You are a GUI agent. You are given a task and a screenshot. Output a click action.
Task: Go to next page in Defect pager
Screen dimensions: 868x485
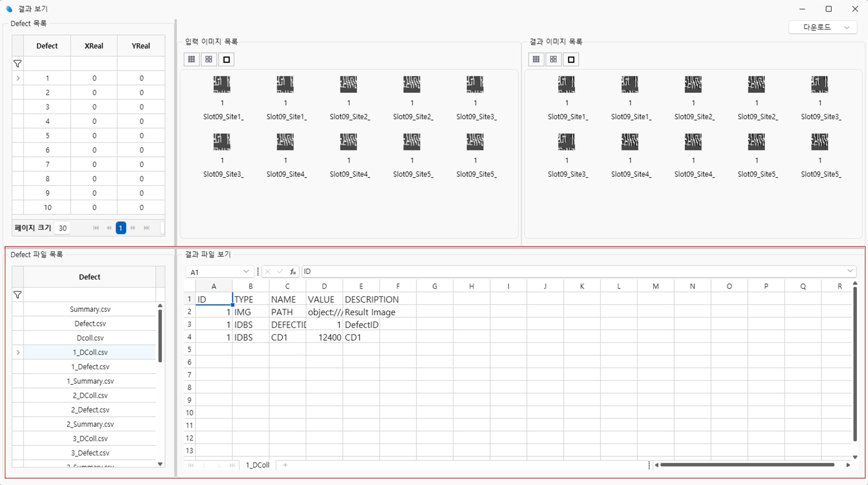click(x=133, y=228)
